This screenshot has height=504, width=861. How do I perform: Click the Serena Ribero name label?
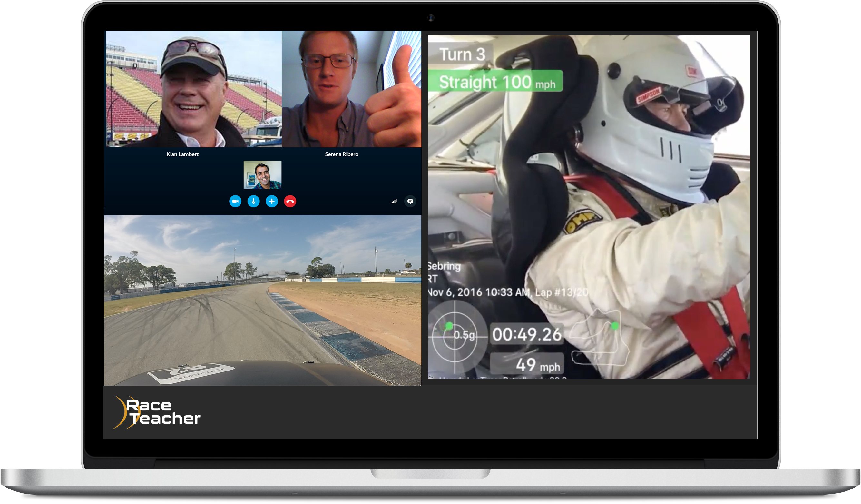click(x=341, y=154)
